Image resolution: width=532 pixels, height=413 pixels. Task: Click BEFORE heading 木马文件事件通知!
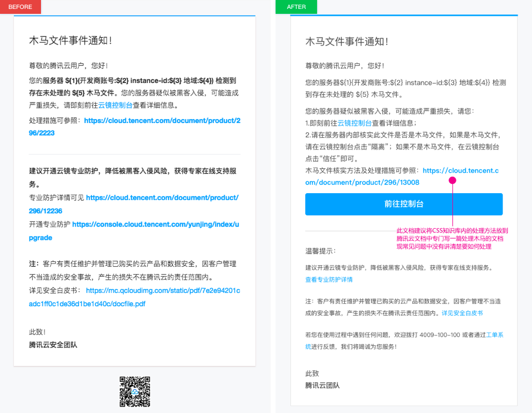(x=70, y=40)
